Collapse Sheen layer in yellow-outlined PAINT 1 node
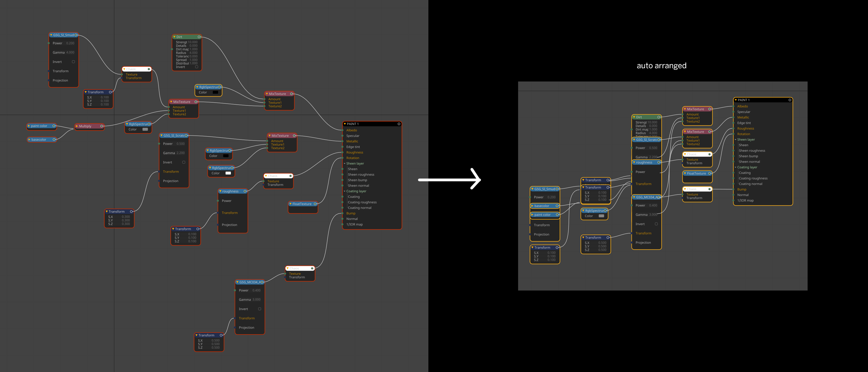Screen dimensions: 868x372 [735, 140]
